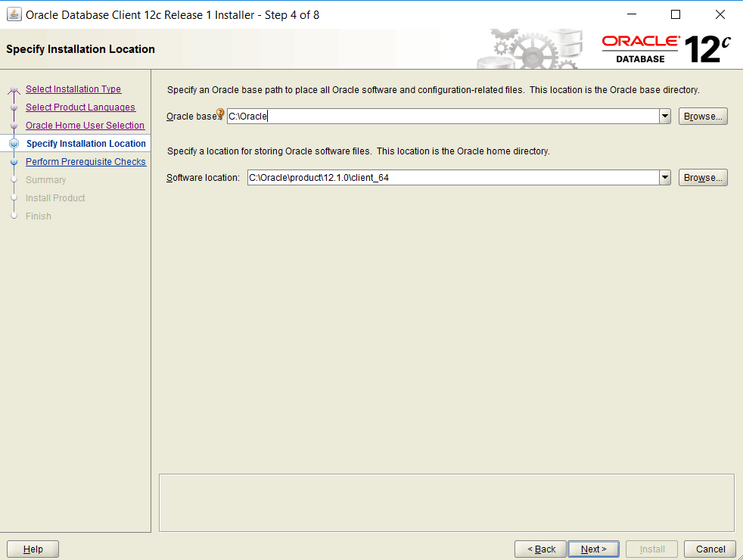Image resolution: width=743 pixels, height=560 pixels.
Task: Maximize the installer window
Action: click(676, 14)
